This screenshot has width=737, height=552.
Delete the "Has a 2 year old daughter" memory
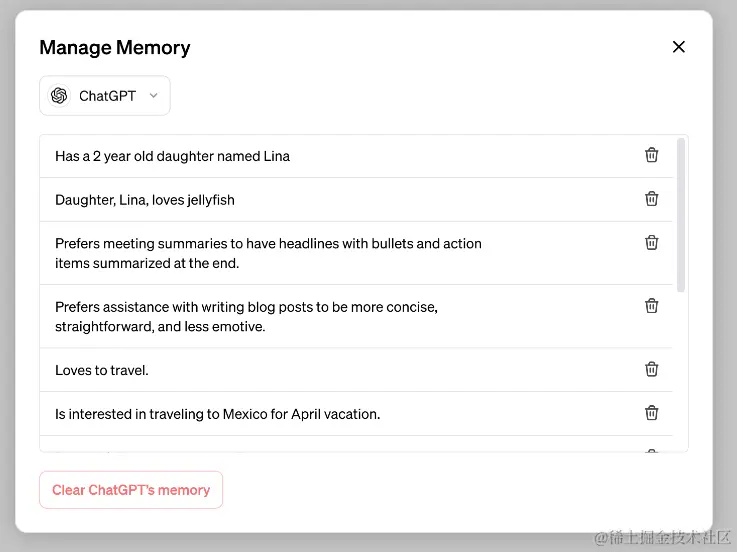651,155
